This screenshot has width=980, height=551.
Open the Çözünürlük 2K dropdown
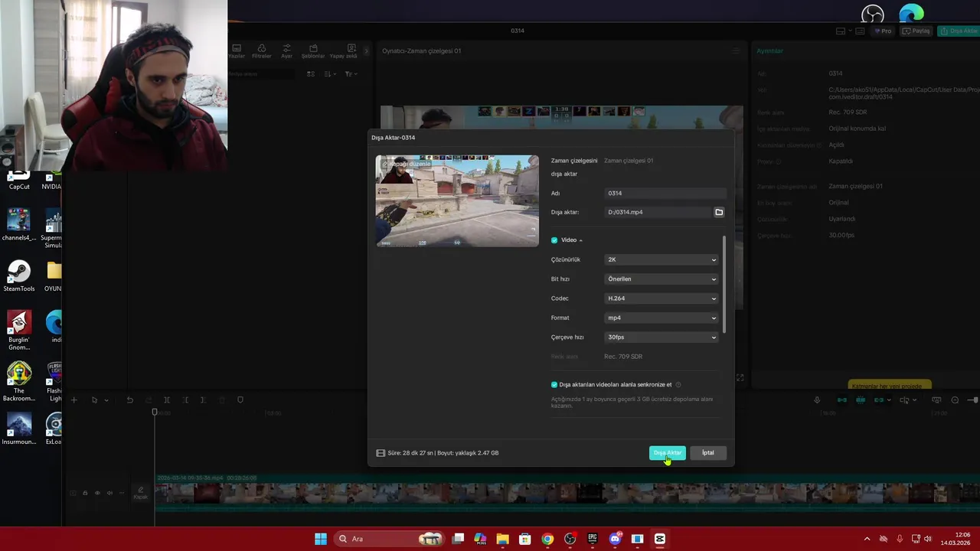tap(661, 259)
